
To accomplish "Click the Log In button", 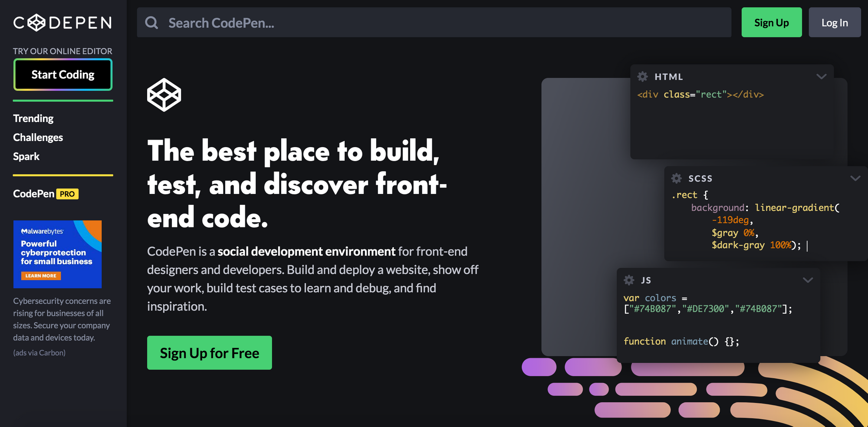I will [x=834, y=23].
